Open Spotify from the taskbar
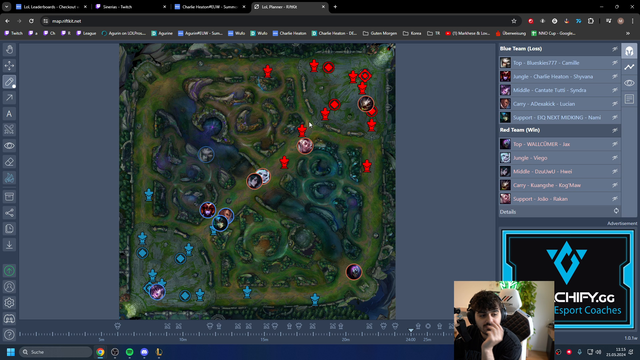Image resolution: width=640 pixels, height=360 pixels. [x=129, y=352]
